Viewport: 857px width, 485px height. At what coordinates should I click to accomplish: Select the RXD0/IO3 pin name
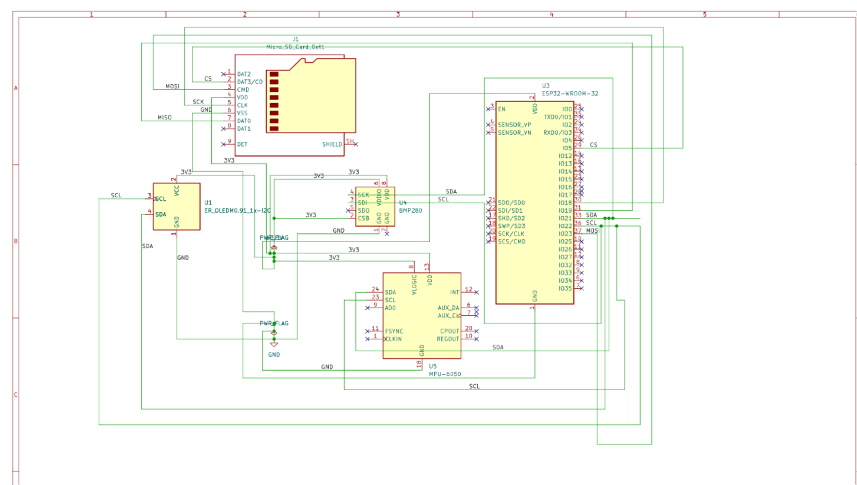pyautogui.click(x=557, y=132)
